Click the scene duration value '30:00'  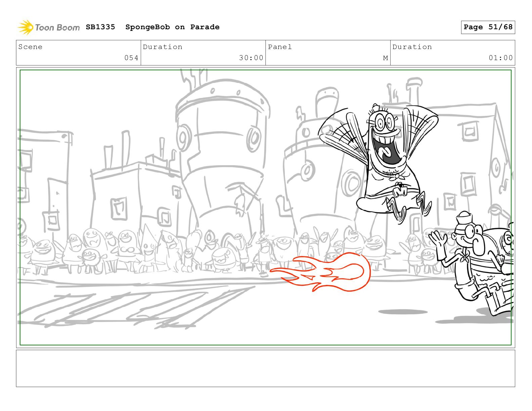coord(251,58)
